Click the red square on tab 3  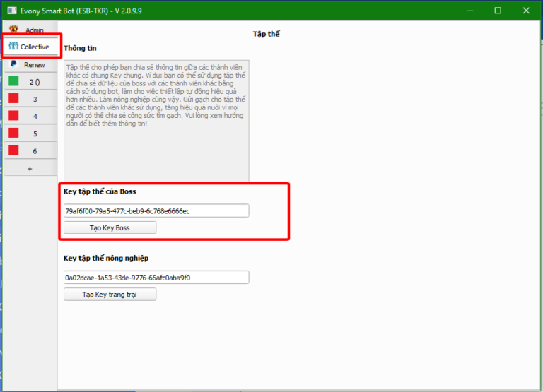point(13,99)
